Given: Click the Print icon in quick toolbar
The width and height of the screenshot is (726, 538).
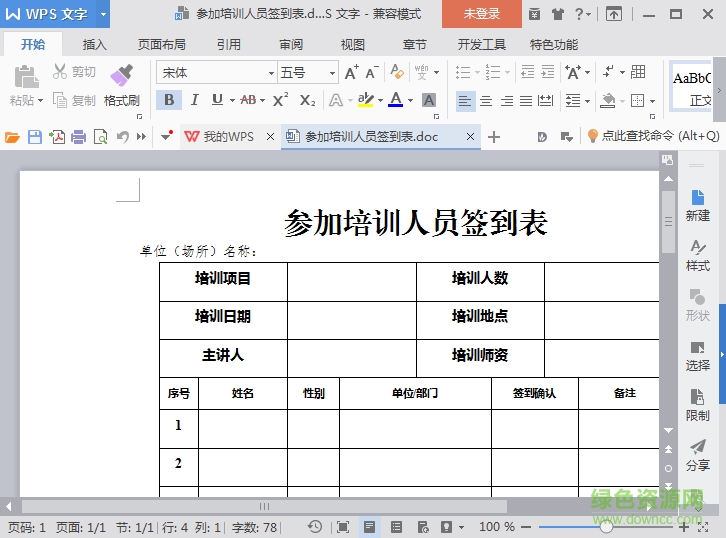Looking at the screenshot, I should [78, 137].
